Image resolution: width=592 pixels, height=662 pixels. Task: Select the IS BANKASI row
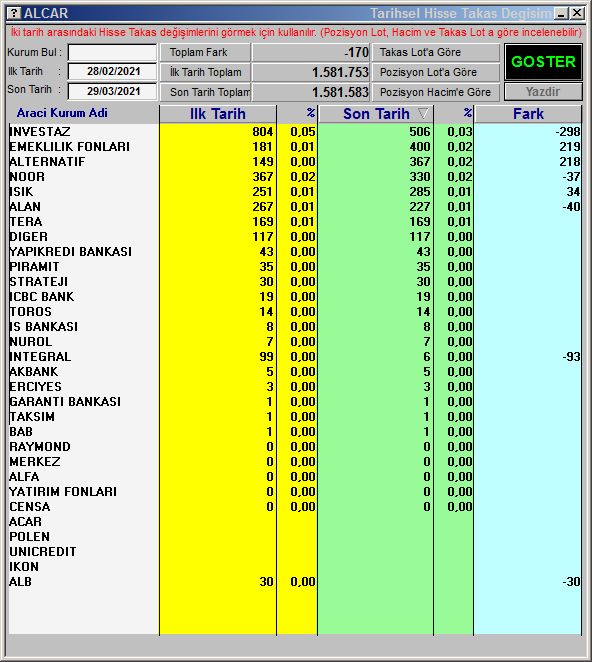(x=295, y=327)
